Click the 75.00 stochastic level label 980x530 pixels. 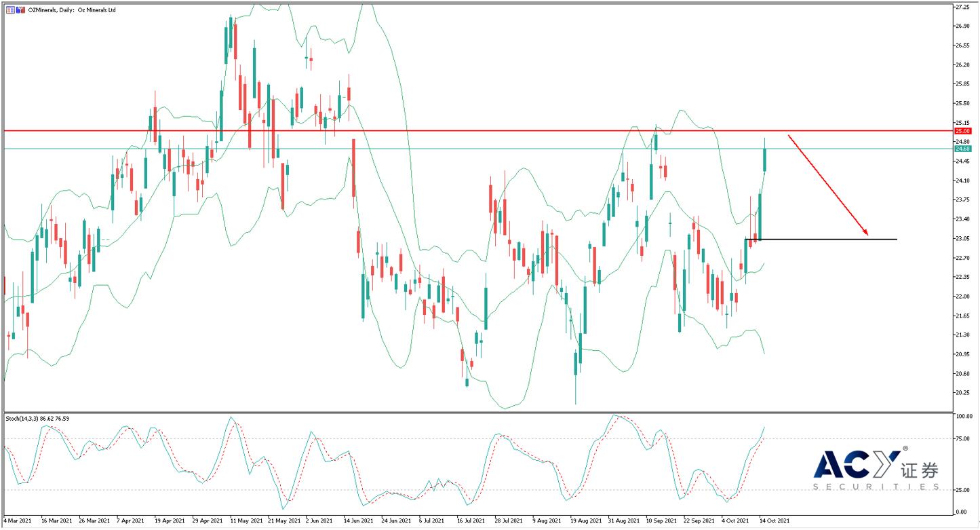click(962, 439)
